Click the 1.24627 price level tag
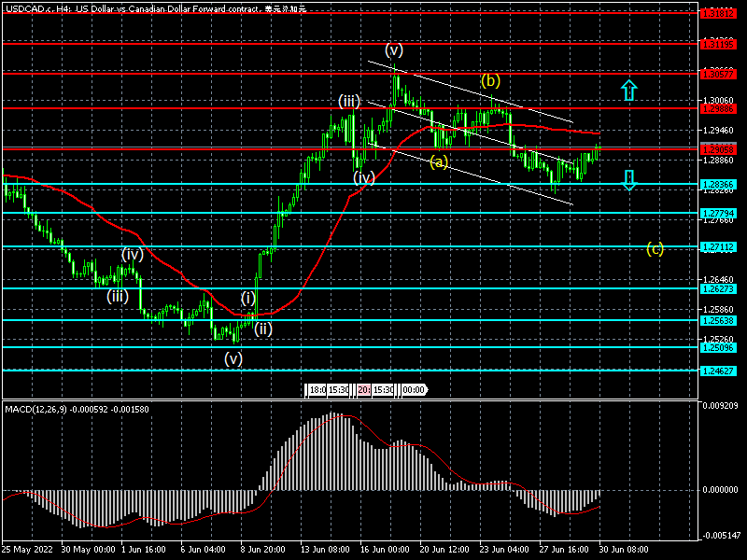The height and width of the screenshot is (560, 747). pyautogui.click(x=718, y=371)
